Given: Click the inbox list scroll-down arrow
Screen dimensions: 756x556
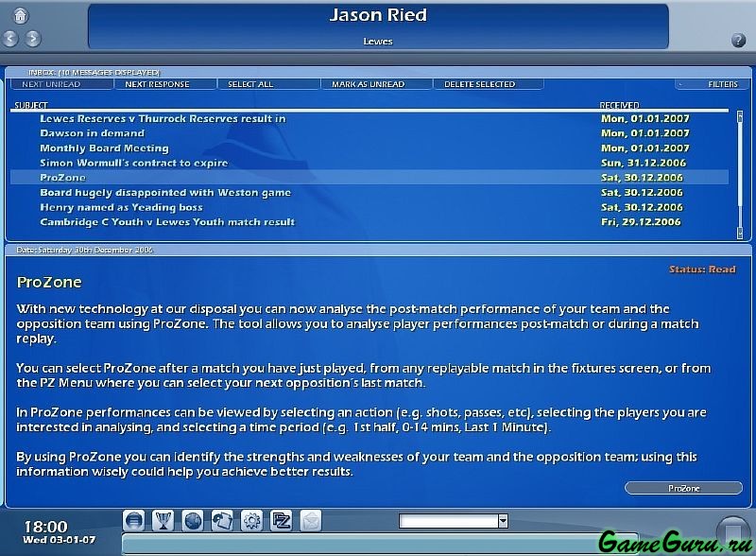Looking at the screenshot, I should (740, 234).
